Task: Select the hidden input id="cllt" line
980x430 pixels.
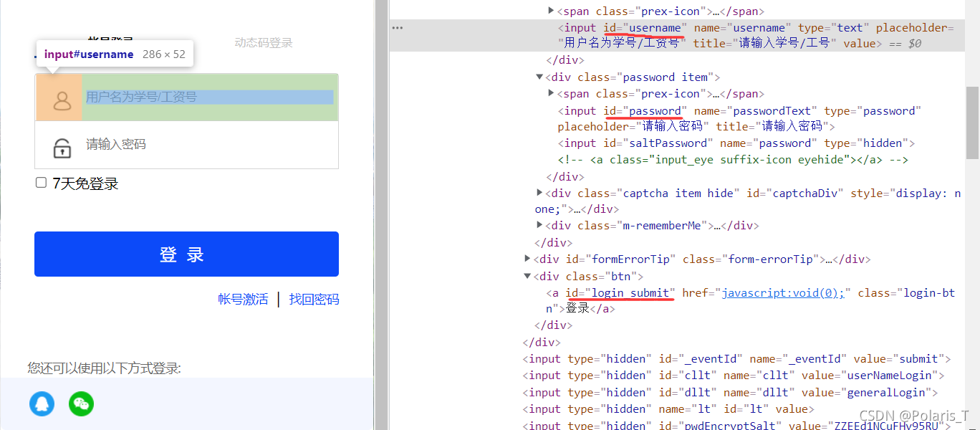Action: coord(734,376)
